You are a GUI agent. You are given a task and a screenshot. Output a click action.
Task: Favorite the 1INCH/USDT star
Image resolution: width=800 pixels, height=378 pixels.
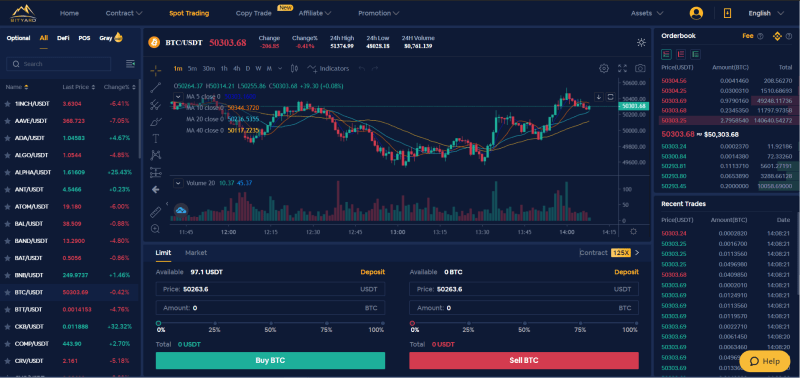click(x=7, y=104)
